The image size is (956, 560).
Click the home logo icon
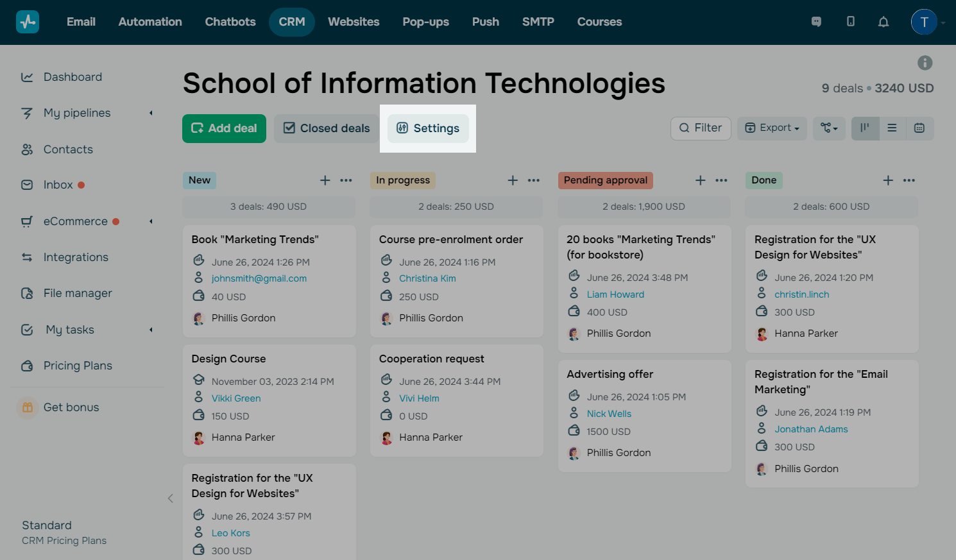coord(28,22)
